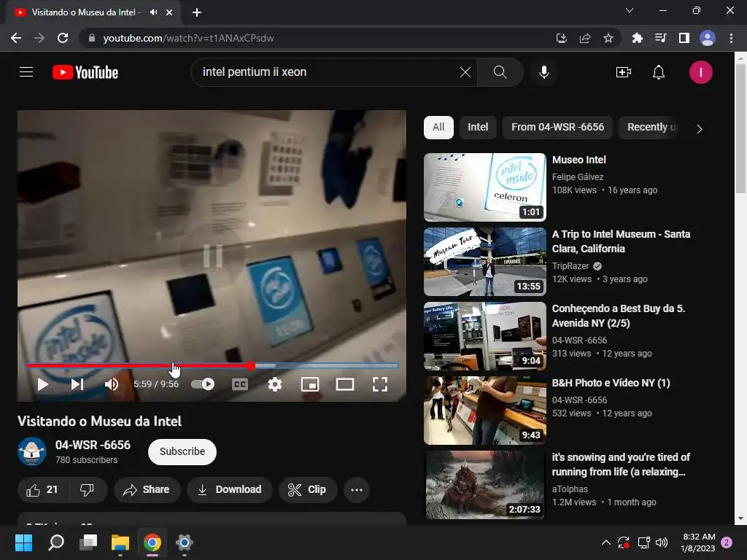Viewport: 747px width, 560px height.
Task: Click the search magnifier button
Action: click(500, 72)
